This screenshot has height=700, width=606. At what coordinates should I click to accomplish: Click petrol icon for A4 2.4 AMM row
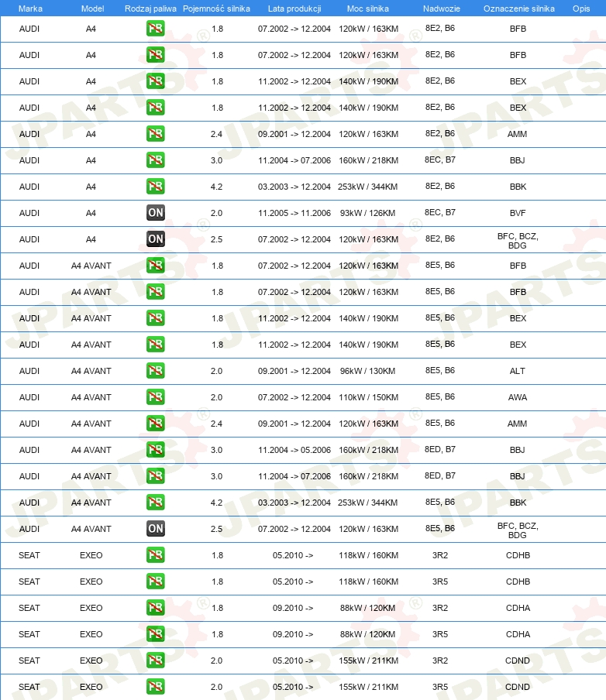(156, 133)
